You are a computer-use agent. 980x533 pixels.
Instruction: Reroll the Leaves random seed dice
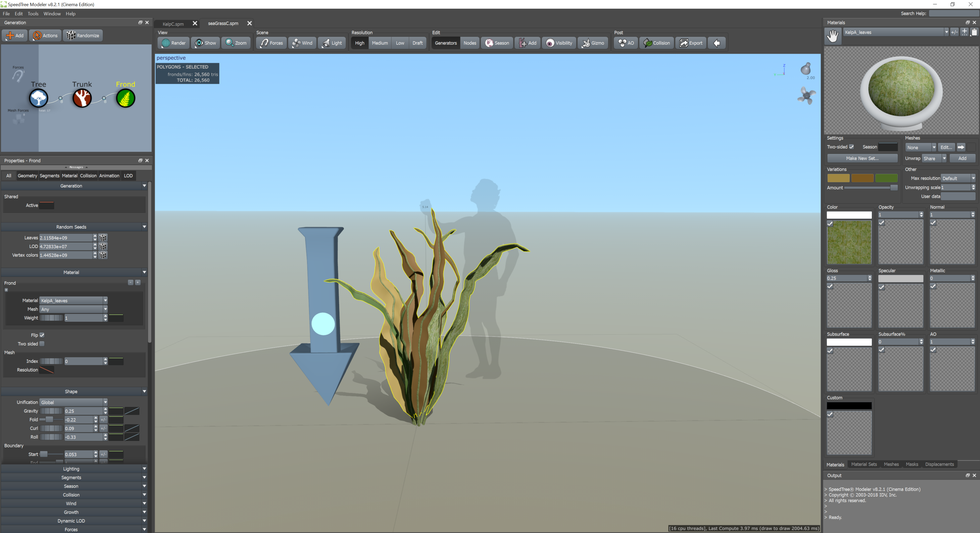click(103, 237)
